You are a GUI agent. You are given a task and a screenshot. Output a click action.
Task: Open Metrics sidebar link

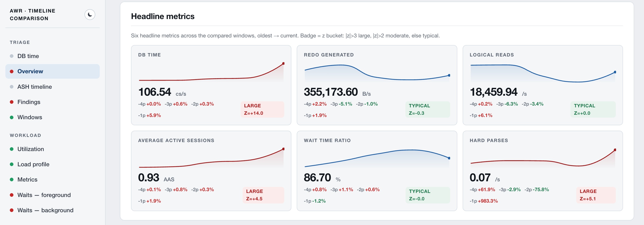pyautogui.click(x=53, y=180)
